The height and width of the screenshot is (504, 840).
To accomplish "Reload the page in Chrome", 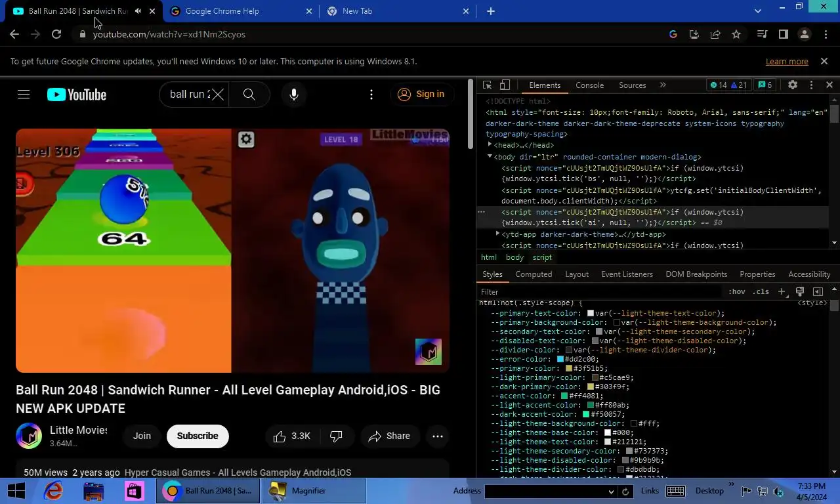I will coord(56,34).
